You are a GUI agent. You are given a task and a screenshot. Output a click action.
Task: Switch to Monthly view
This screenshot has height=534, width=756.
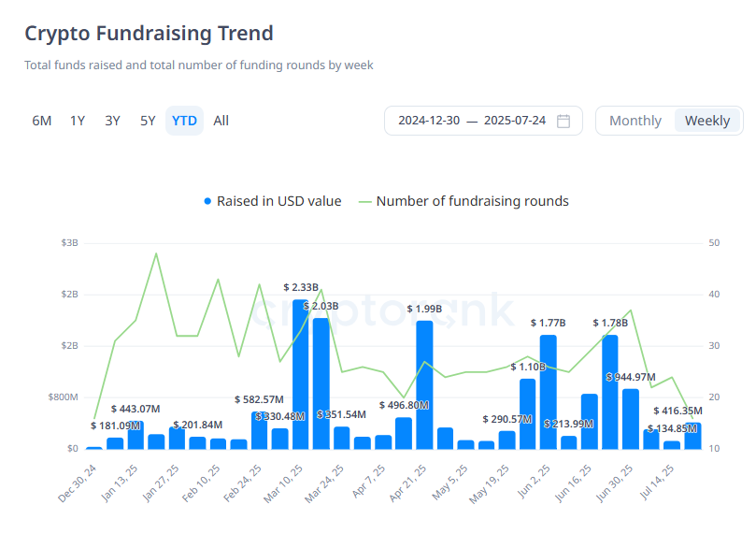click(635, 121)
